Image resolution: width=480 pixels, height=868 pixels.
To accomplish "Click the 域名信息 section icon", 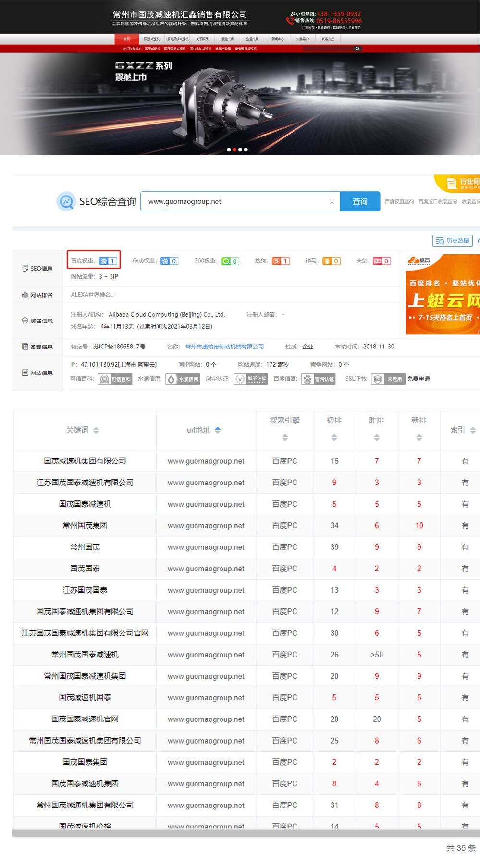I will tap(25, 321).
